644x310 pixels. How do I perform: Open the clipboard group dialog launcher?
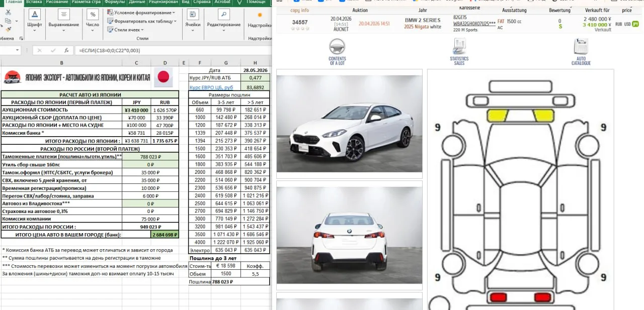click(21, 38)
